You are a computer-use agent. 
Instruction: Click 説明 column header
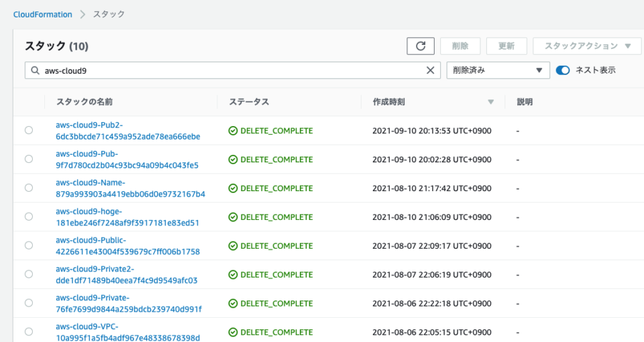[525, 102]
